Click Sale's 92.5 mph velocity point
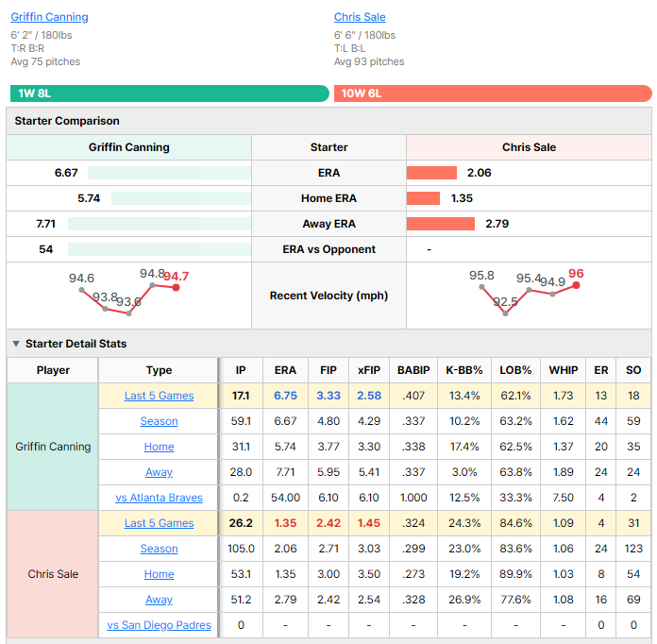 (505, 314)
